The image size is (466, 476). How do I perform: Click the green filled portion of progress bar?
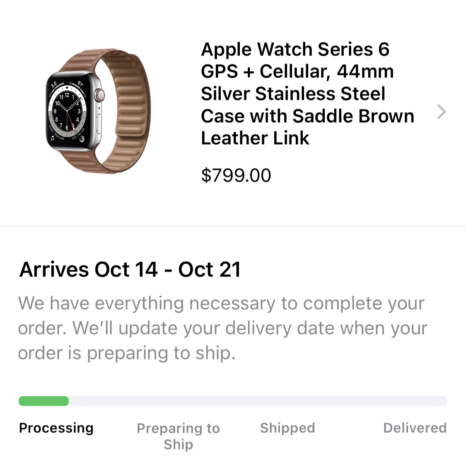coord(43,401)
